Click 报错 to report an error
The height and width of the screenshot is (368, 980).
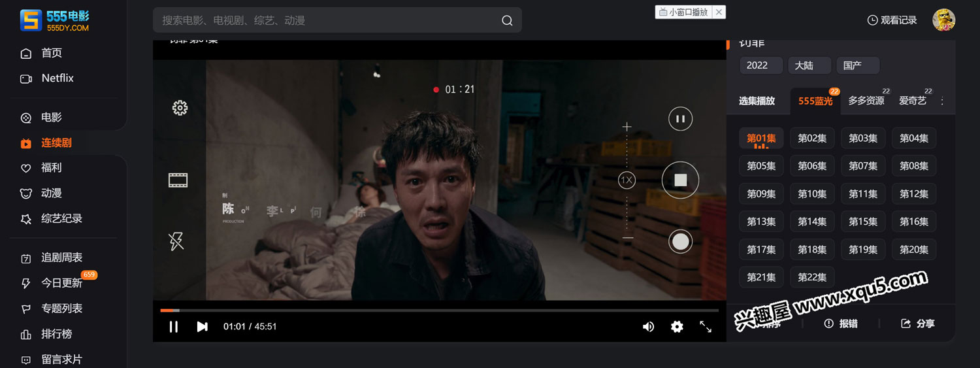click(841, 324)
